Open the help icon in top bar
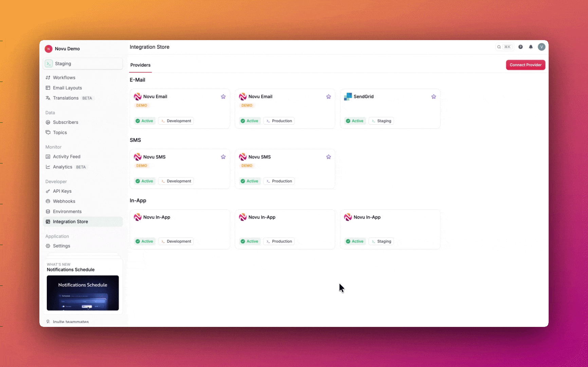 click(x=521, y=47)
